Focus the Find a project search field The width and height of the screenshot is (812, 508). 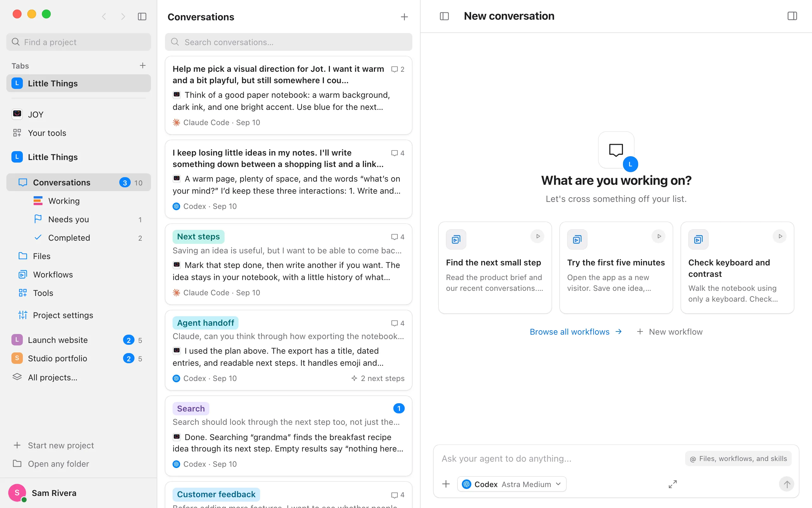coord(79,42)
